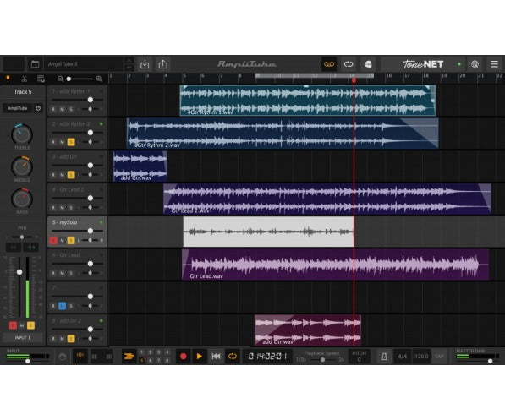The width and height of the screenshot is (505, 420).
Task: Click bar 16 on the timeline ruler
Action: pyautogui.click(x=389, y=76)
